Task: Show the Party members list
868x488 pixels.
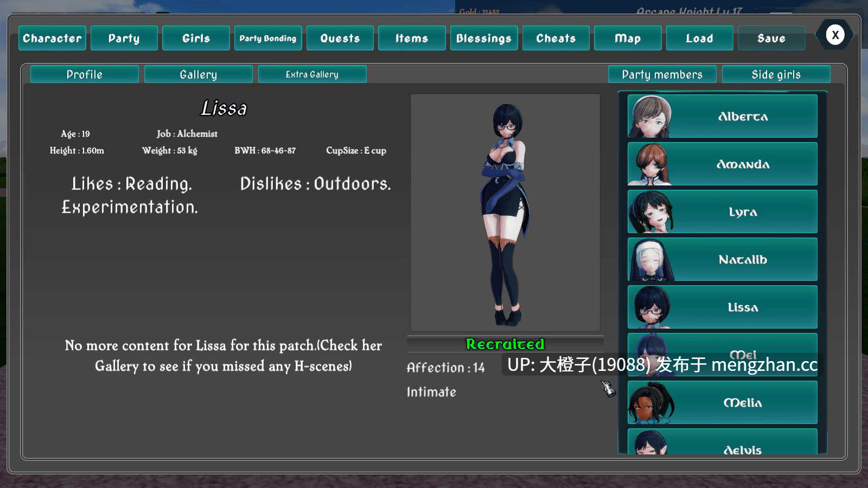Action: tap(662, 74)
